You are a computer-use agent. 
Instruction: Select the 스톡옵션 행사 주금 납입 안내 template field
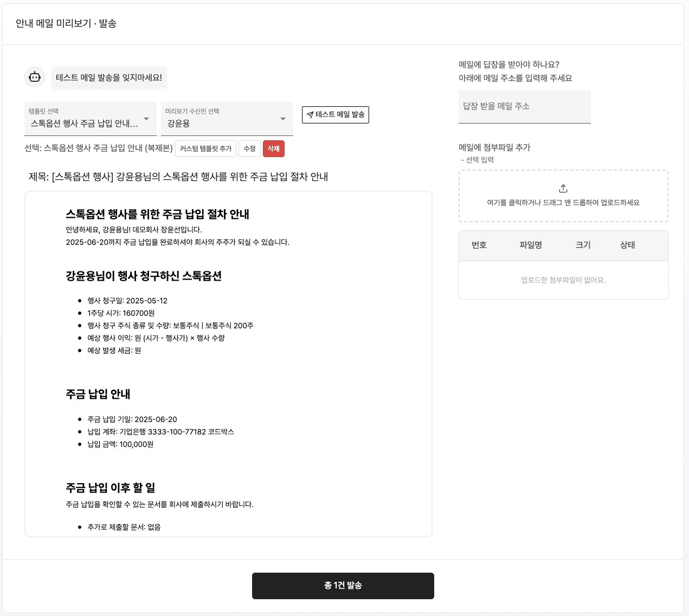click(91, 119)
